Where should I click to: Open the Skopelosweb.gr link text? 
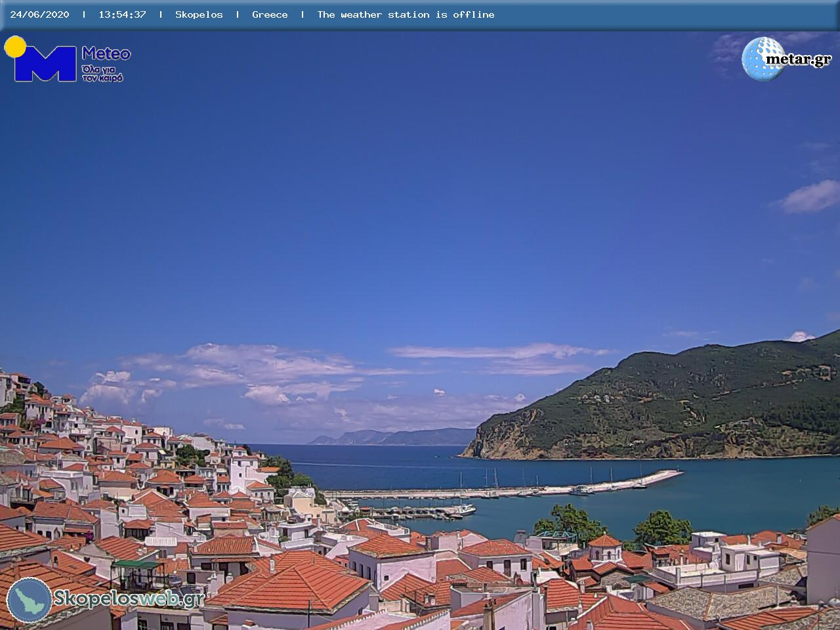[x=129, y=598]
